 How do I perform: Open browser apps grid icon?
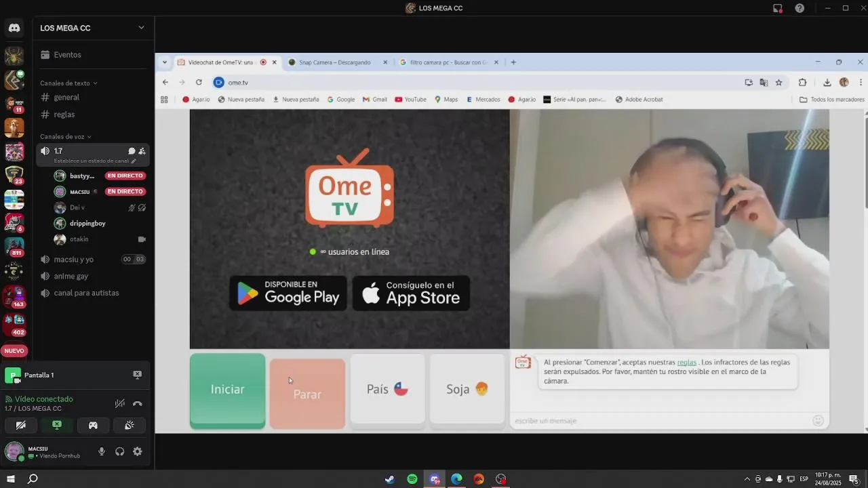[164, 100]
